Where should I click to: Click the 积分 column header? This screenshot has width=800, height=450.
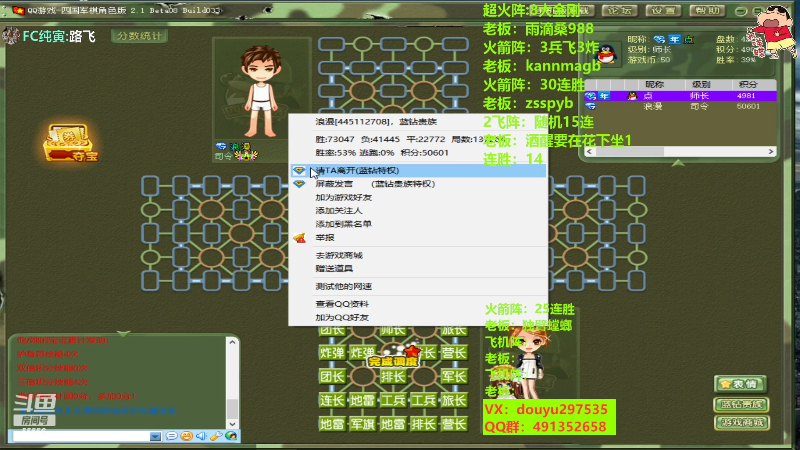coord(748,85)
